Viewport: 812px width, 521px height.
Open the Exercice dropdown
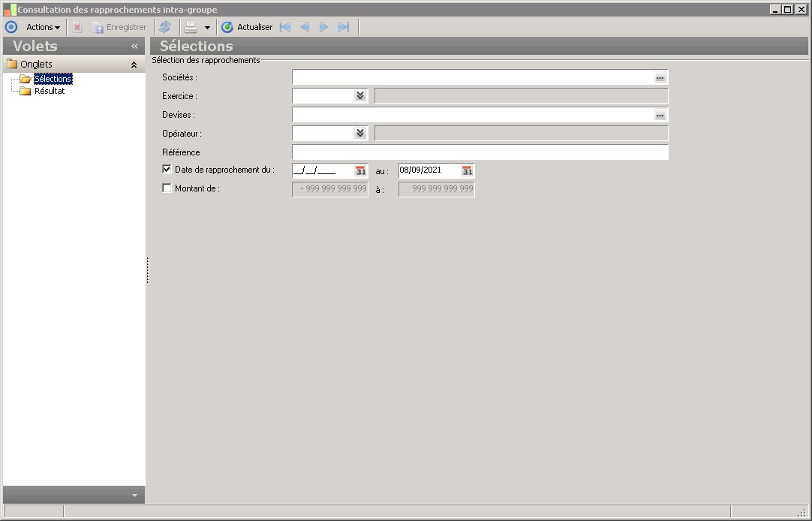pyautogui.click(x=360, y=96)
